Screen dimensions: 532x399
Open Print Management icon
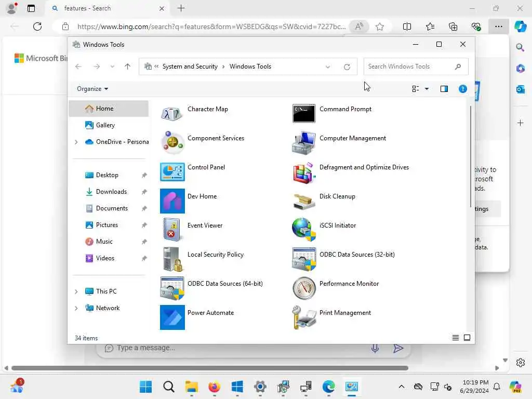coord(304,317)
